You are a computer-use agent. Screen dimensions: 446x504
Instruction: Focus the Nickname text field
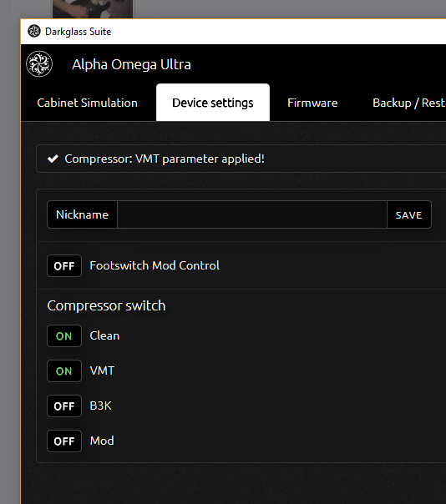[x=252, y=214]
